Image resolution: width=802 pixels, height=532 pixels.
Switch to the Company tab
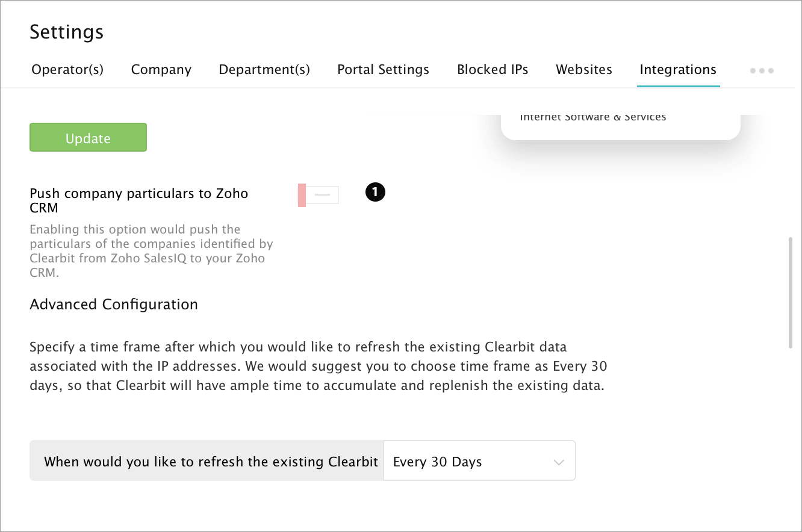[161, 70]
